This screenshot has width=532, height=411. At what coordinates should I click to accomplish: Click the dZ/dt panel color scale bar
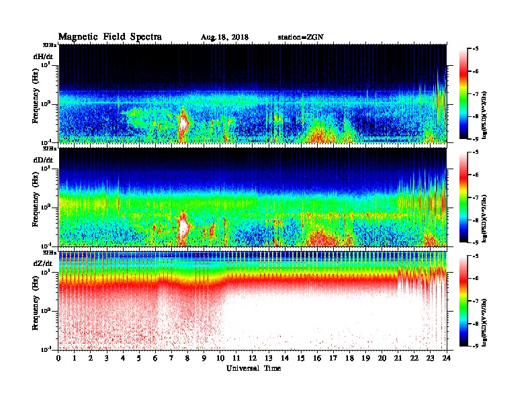463,300
